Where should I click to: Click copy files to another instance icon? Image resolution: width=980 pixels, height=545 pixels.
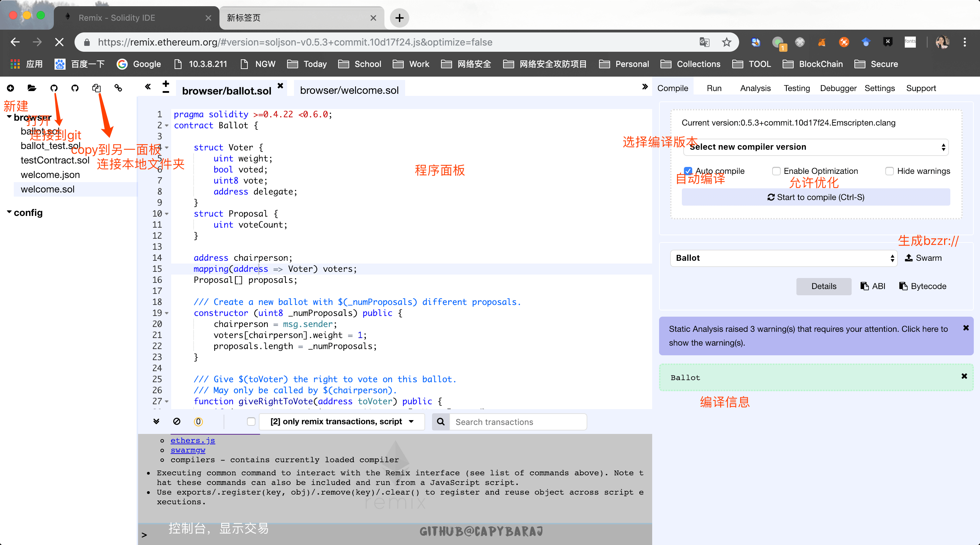click(96, 88)
